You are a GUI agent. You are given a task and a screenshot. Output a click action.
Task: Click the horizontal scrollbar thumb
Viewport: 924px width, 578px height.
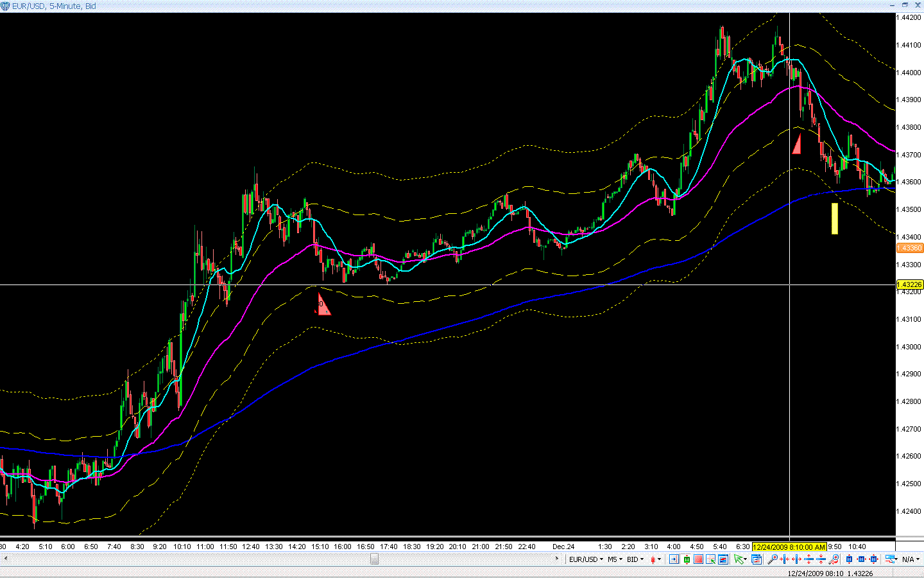click(x=374, y=559)
